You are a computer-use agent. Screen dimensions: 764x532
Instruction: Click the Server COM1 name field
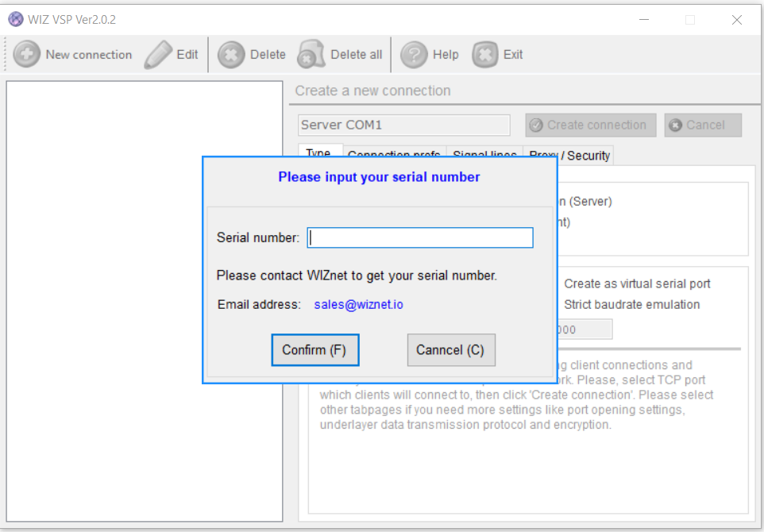click(x=404, y=125)
